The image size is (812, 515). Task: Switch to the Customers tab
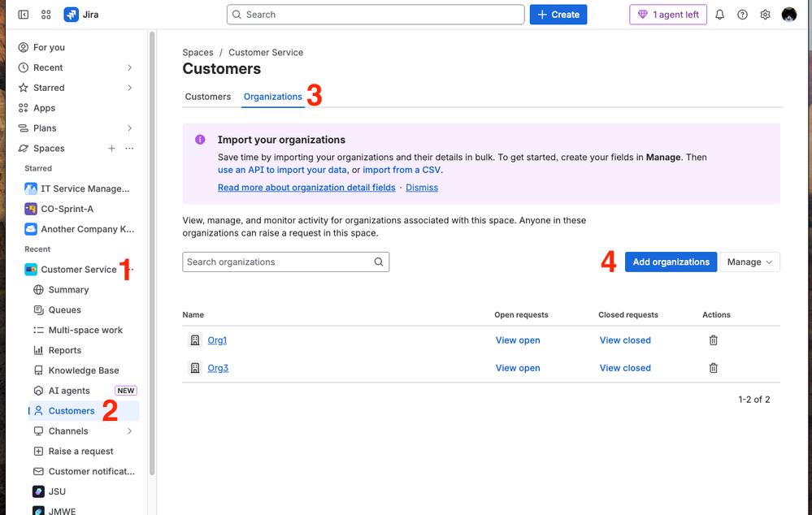coord(207,97)
